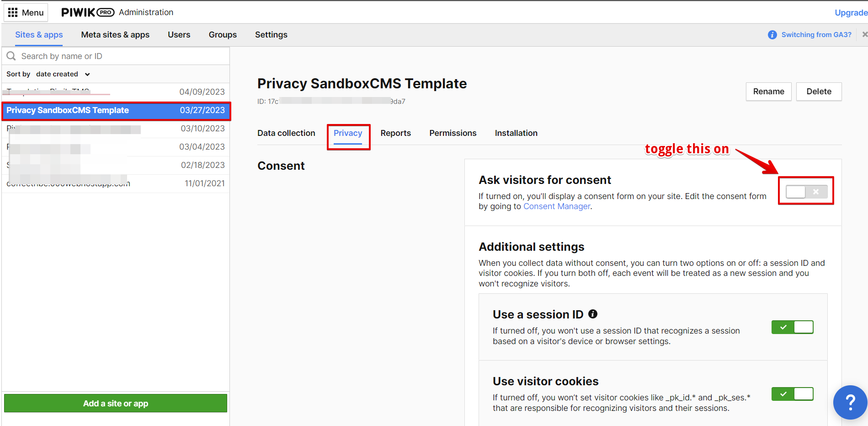Screen dimensions: 868x426
Task: Click the Piwik PRO logo
Action: coord(87,12)
